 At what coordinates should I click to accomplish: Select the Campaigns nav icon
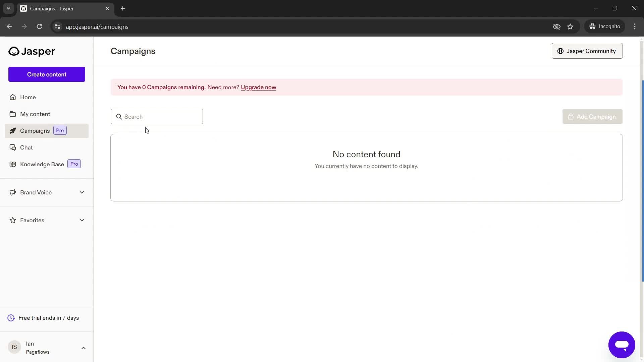point(12,131)
